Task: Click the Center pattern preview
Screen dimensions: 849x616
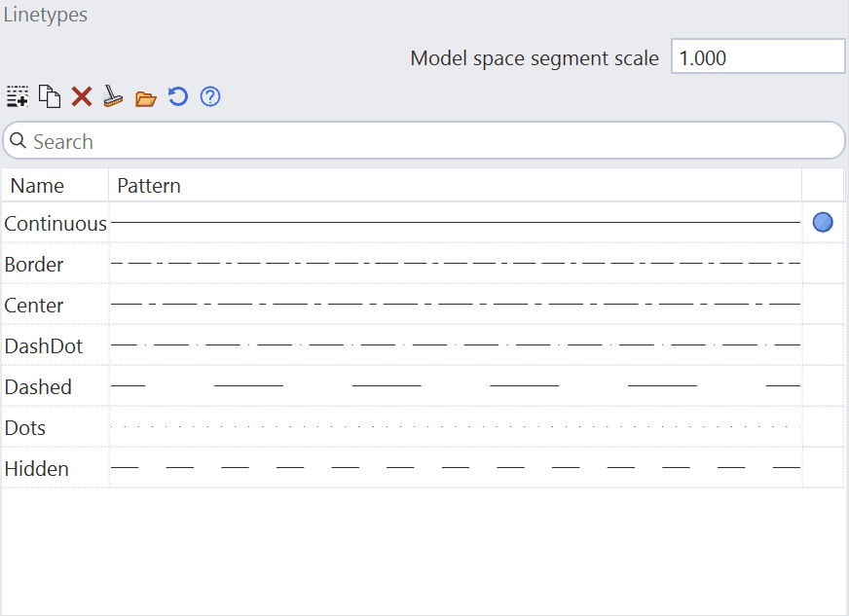Action: [x=456, y=305]
